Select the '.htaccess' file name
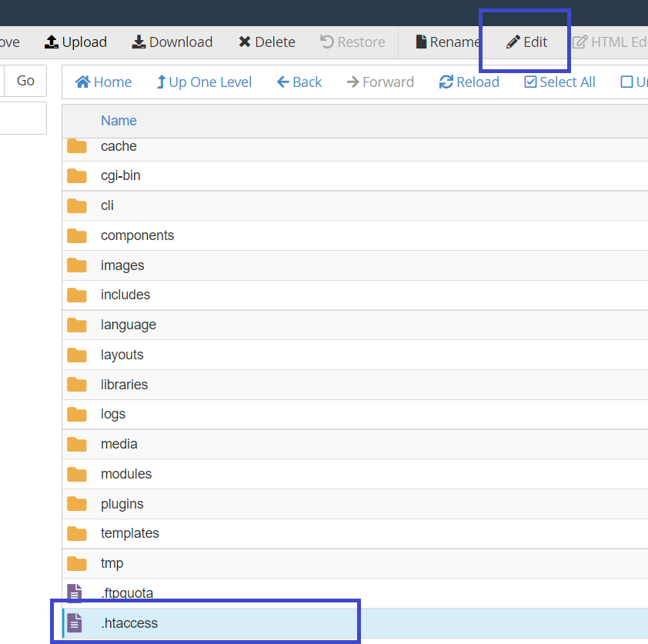Image resolution: width=648 pixels, height=644 pixels. click(129, 623)
